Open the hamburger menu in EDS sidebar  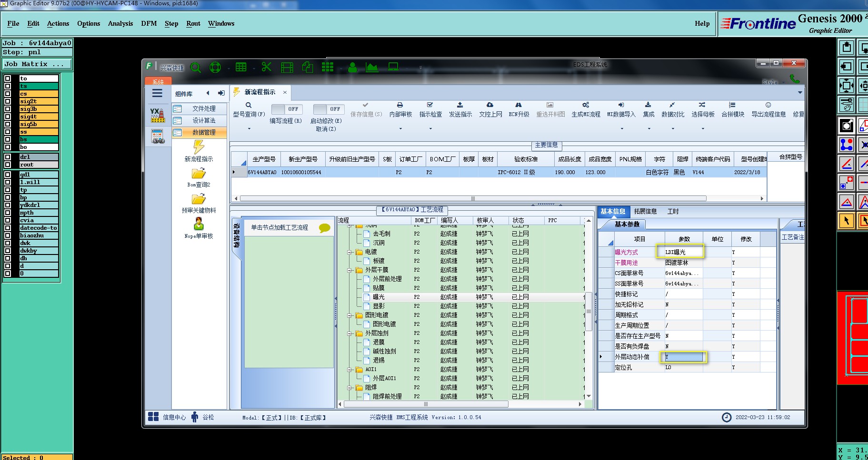point(158,94)
